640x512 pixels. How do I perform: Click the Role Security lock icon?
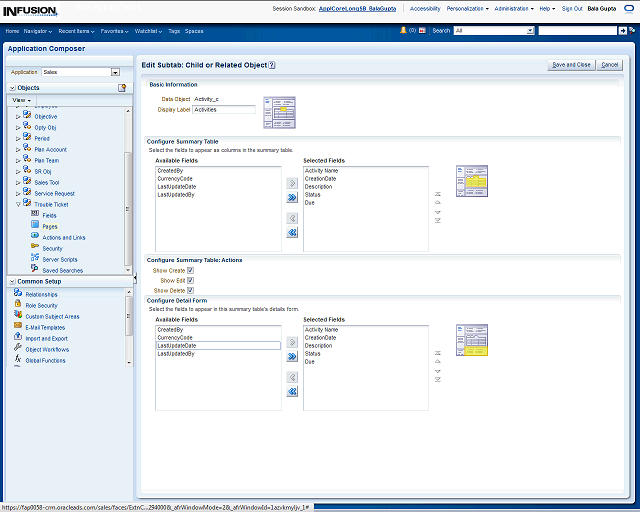[18, 305]
